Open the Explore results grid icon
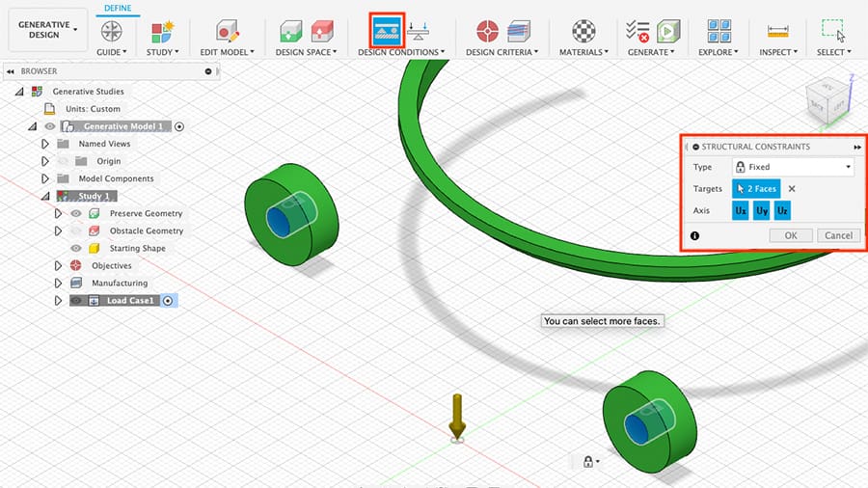 coord(719,31)
